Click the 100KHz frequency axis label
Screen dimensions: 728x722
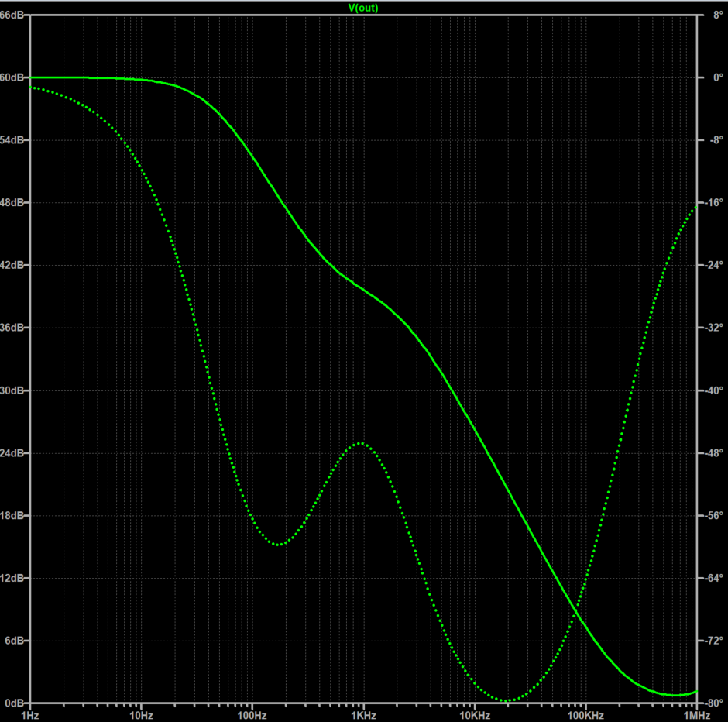(585, 714)
